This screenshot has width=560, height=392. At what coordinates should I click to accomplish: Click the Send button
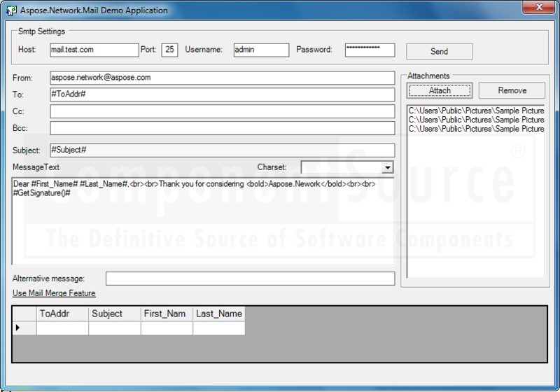[440, 51]
